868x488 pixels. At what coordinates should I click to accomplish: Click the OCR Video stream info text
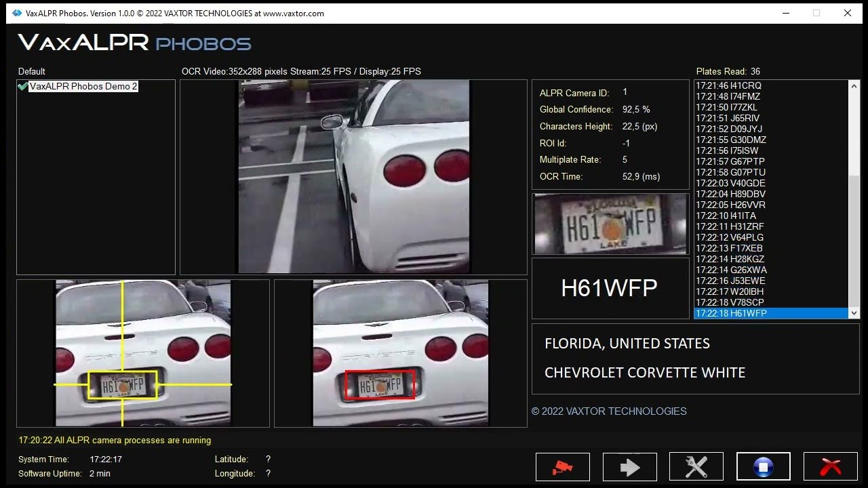pos(301,71)
